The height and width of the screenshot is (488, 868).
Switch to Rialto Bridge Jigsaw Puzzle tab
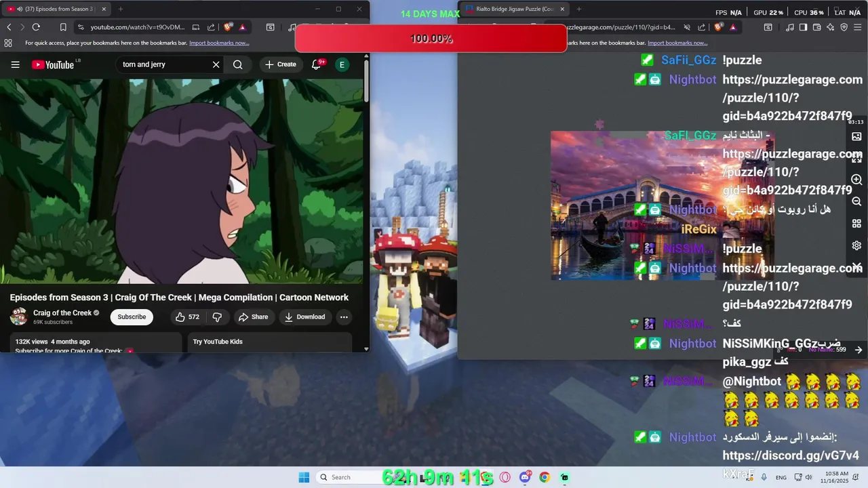click(x=515, y=9)
